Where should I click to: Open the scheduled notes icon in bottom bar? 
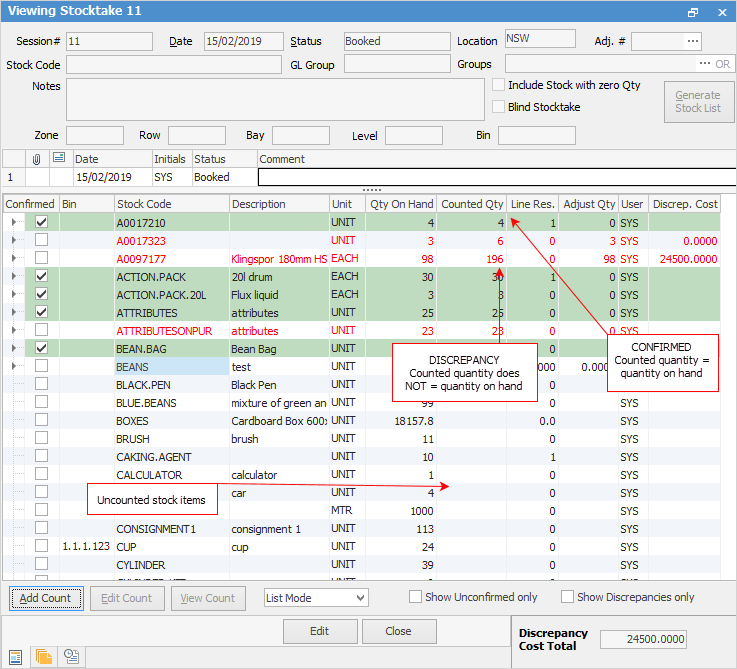pos(71,656)
